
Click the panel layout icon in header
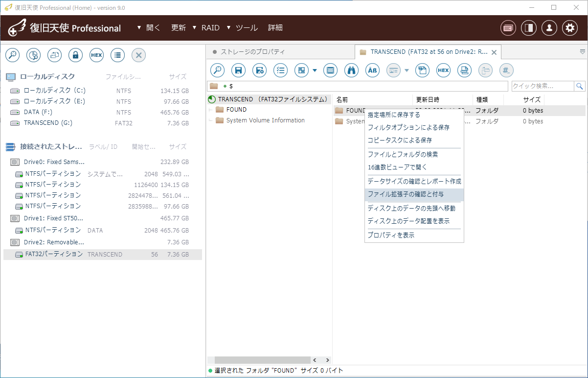click(529, 28)
